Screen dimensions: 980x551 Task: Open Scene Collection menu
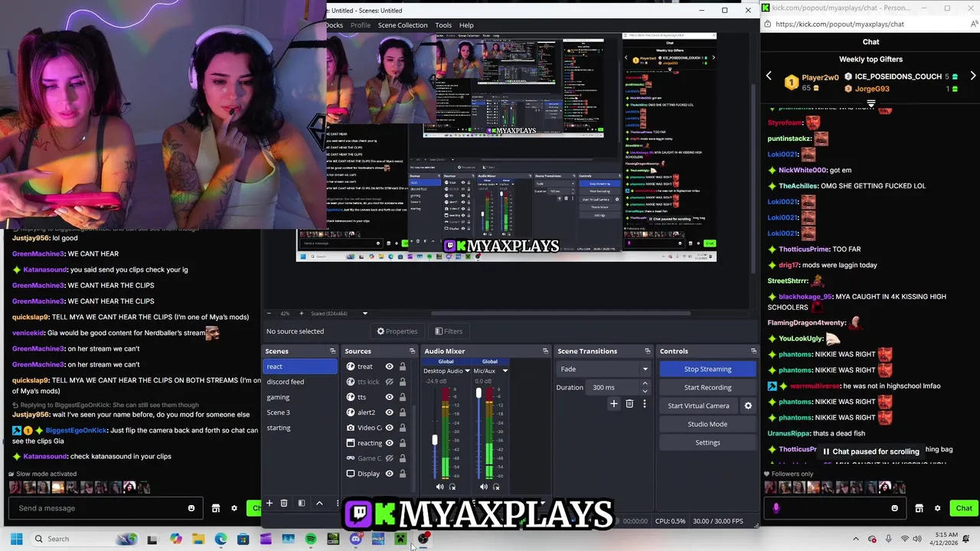pos(403,25)
